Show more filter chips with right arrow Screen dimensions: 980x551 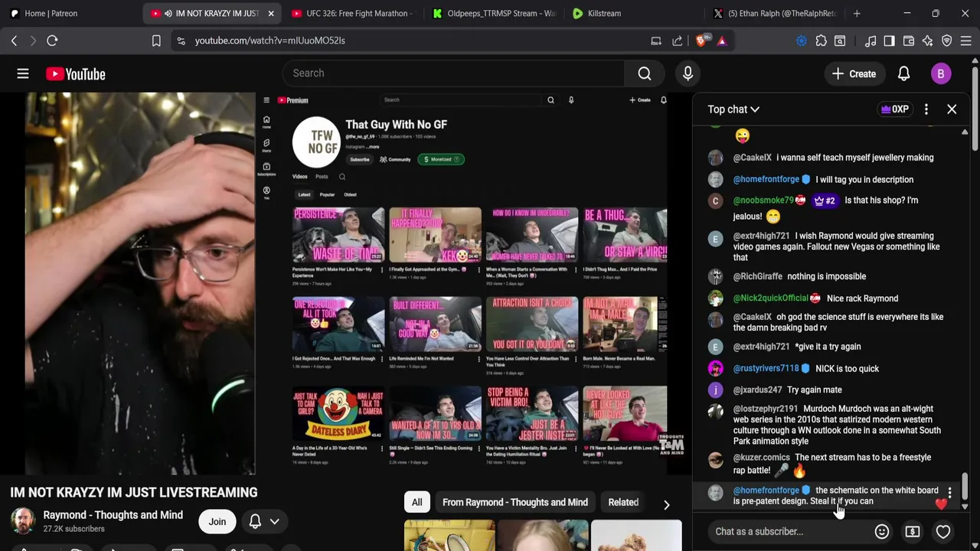(666, 504)
